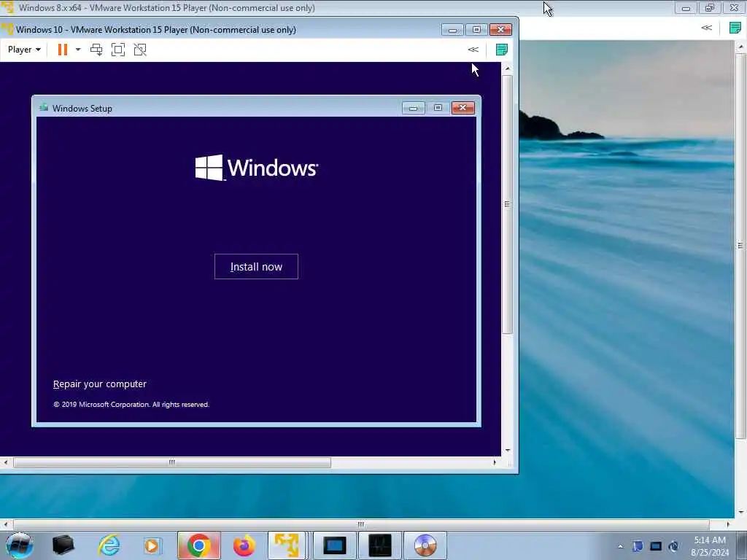
Task: Open Firefox from the taskbar
Action: [244, 545]
